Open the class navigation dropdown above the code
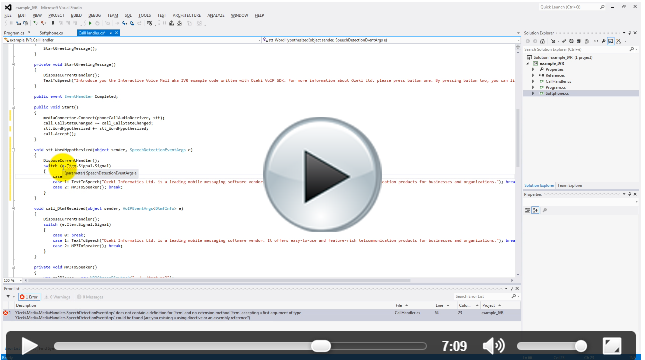The width and height of the screenshot is (645, 360). 132,40
